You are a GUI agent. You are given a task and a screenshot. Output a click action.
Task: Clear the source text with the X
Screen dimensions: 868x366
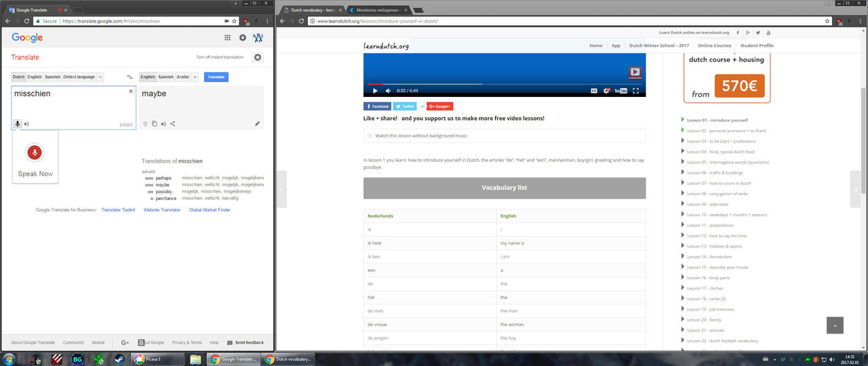tap(131, 91)
